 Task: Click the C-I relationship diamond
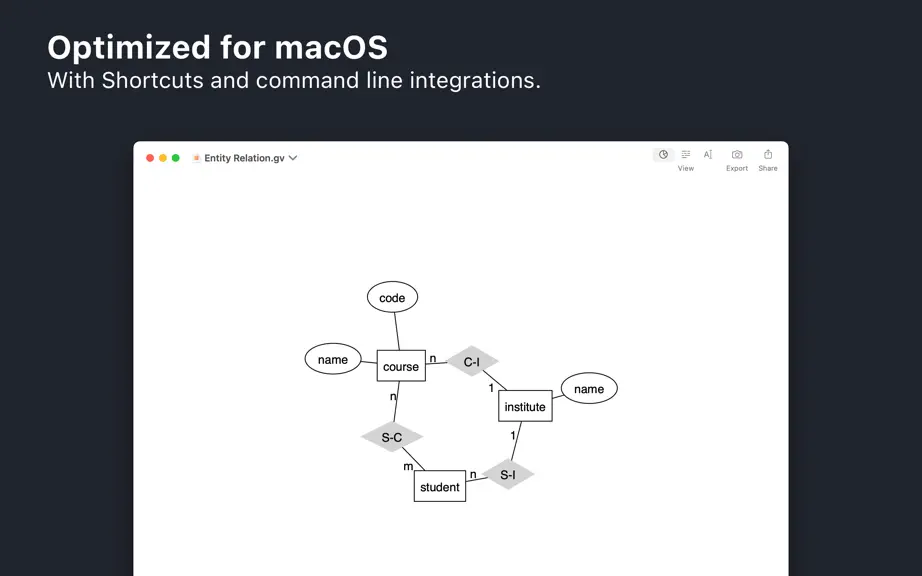coord(472,361)
